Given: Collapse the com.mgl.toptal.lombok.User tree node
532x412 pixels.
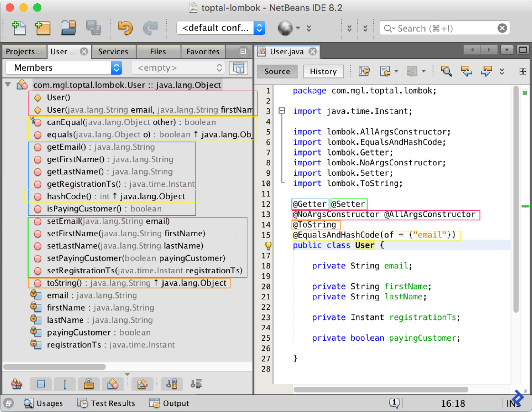Looking at the screenshot, I should coord(8,84).
